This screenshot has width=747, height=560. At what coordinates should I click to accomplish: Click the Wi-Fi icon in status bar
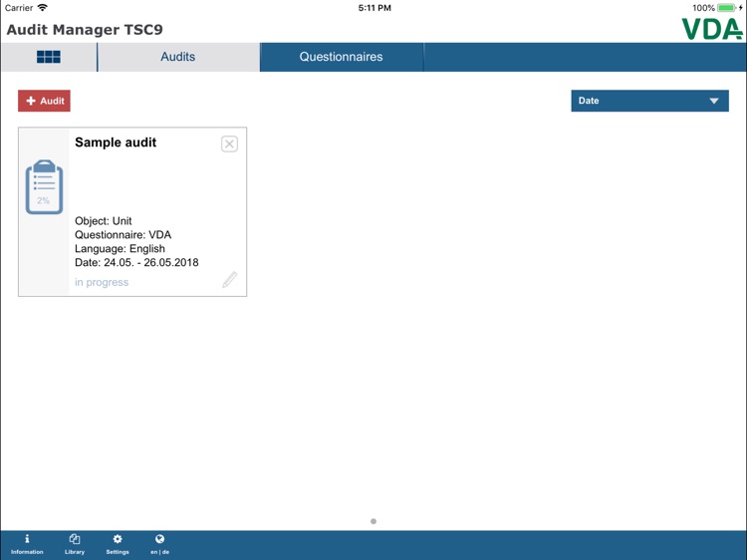(x=43, y=8)
